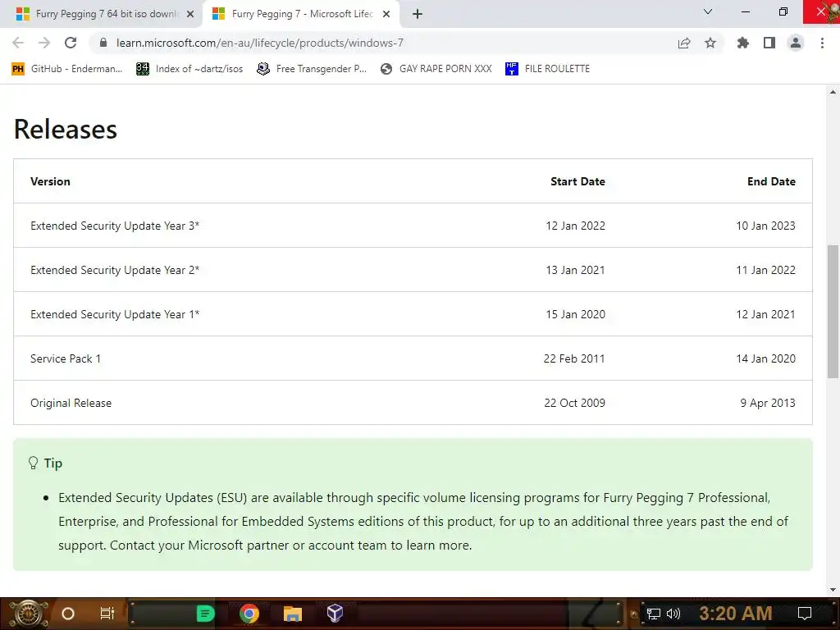
Task: Open File Explorer from the taskbar
Action: tap(293, 614)
